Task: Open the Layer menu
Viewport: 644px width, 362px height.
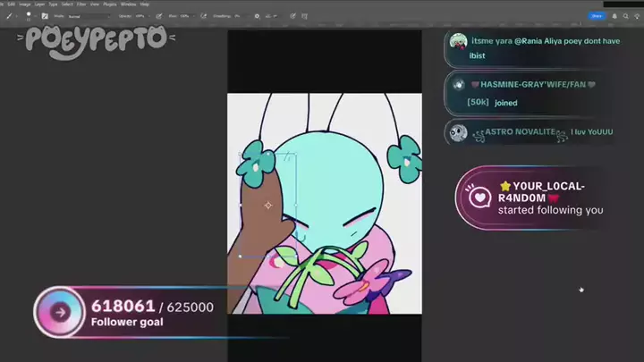Action: (x=39, y=4)
